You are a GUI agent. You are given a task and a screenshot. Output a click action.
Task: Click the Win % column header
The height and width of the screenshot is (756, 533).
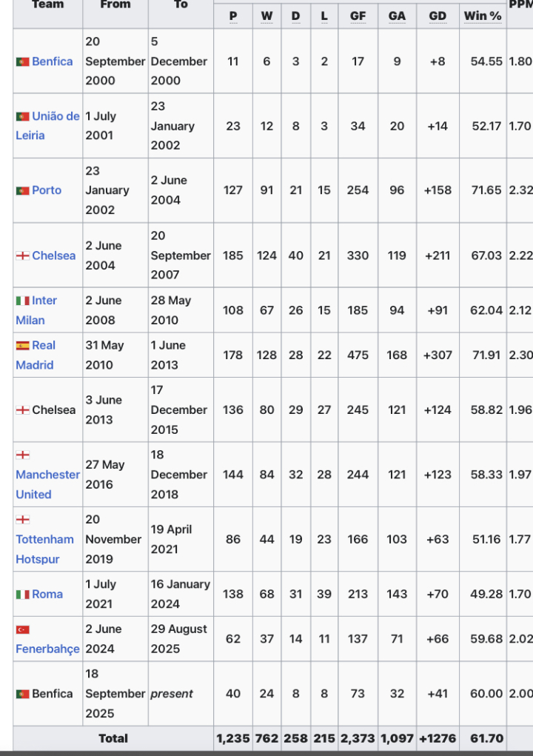[x=483, y=16]
